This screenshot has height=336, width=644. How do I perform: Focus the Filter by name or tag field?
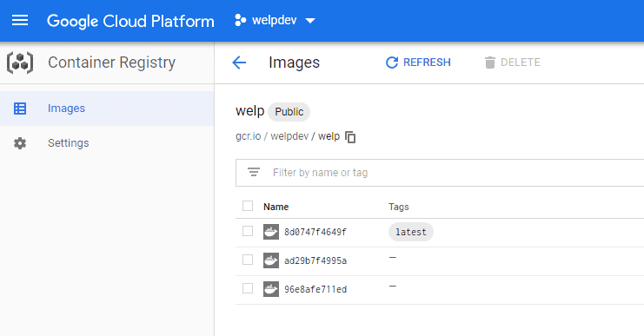coord(440,173)
